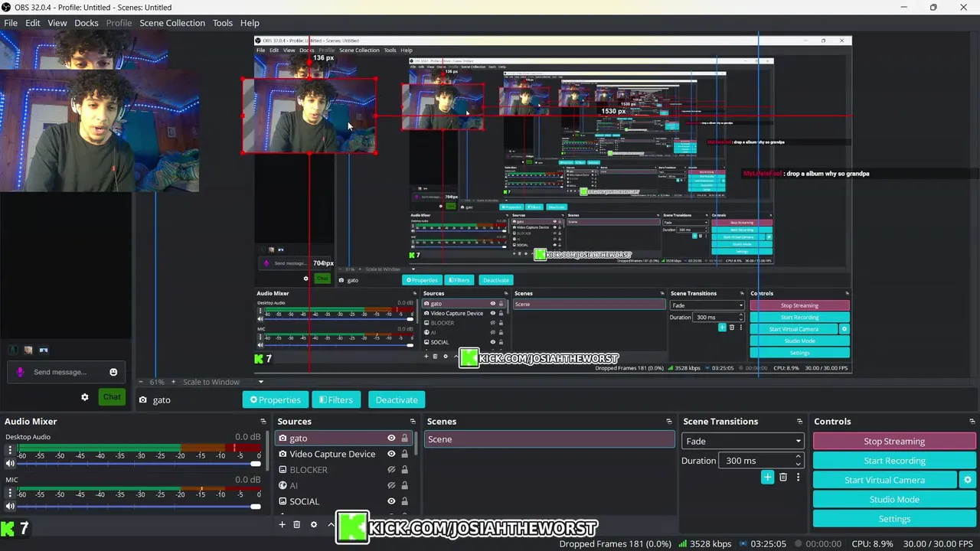Viewport: 980px width, 551px height.
Task: Float the Scenes dock panel
Action: click(670, 422)
